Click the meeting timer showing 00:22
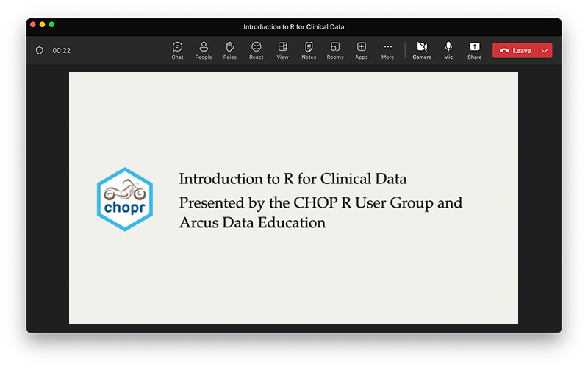This screenshot has height=368, width=588. [x=62, y=51]
